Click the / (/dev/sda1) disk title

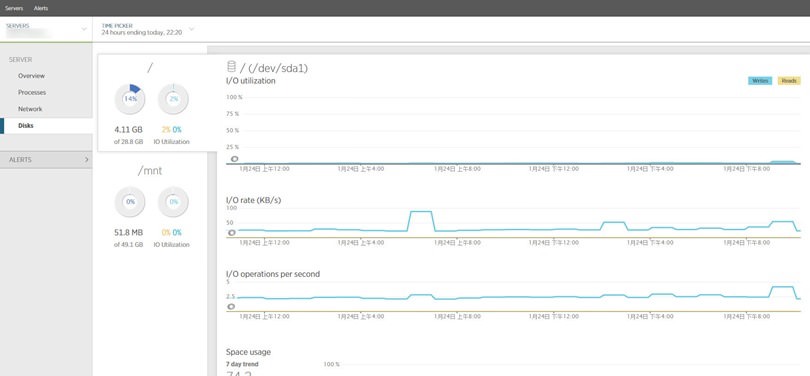(274, 68)
